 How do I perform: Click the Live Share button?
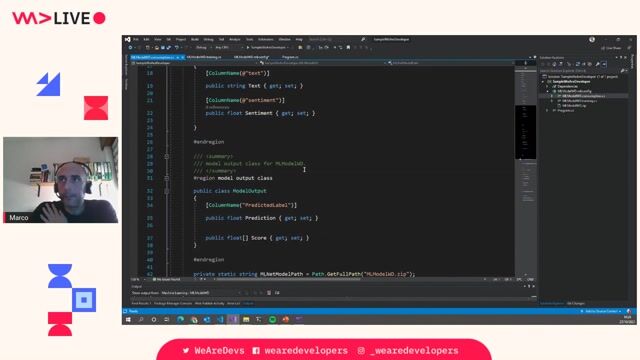click(x=611, y=48)
